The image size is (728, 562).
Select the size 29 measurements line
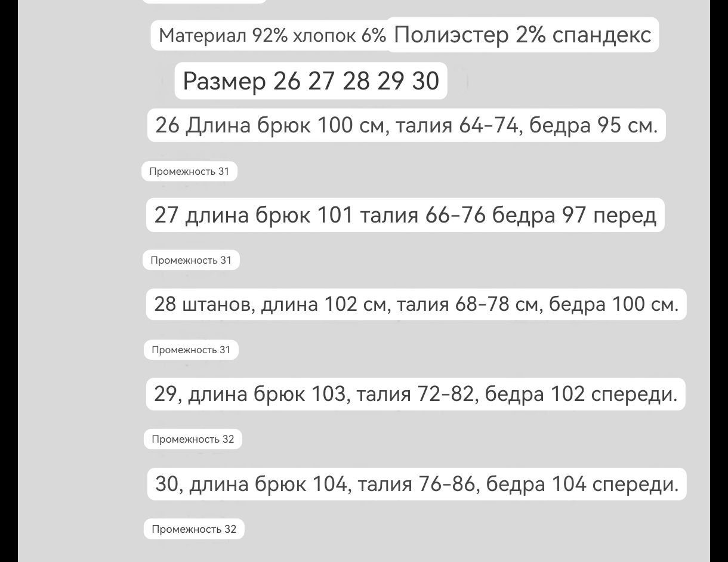pyautogui.click(x=416, y=394)
